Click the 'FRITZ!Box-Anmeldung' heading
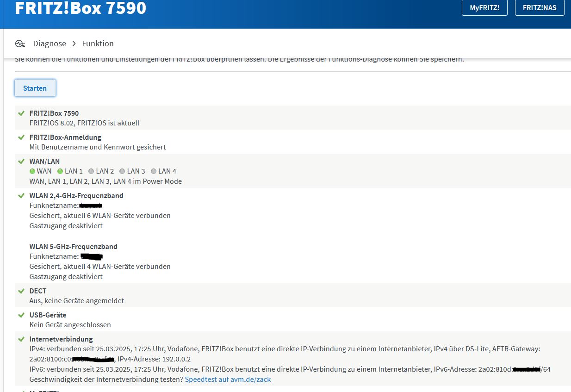The width and height of the screenshot is (571, 392). click(x=65, y=137)
